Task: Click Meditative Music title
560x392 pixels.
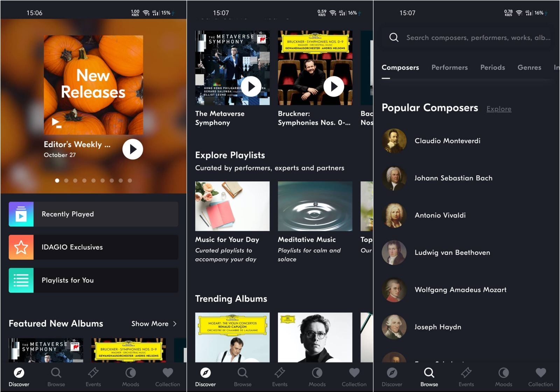Action: (307, 240)
